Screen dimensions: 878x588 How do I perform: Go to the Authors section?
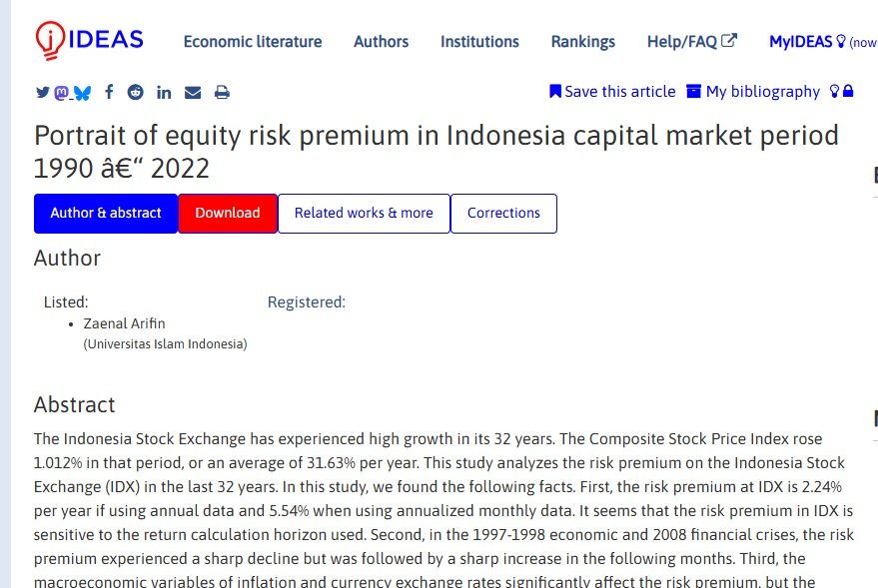(381, 42)
